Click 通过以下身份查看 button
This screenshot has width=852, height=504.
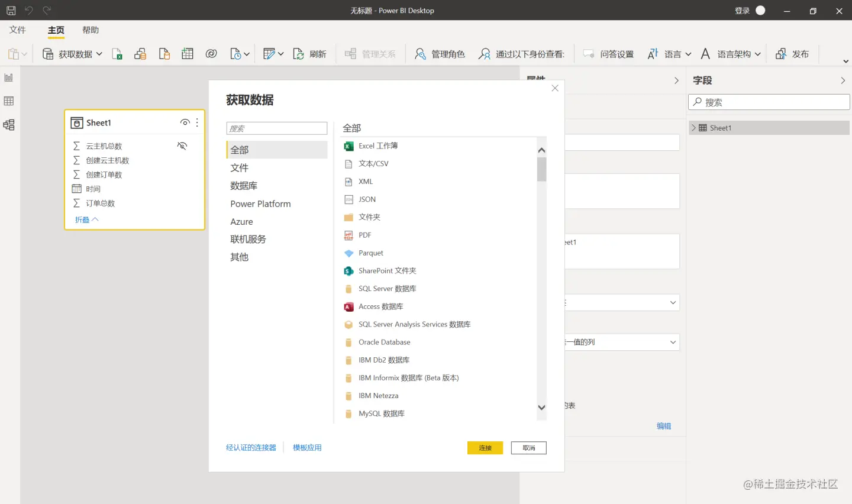point(522,54)
